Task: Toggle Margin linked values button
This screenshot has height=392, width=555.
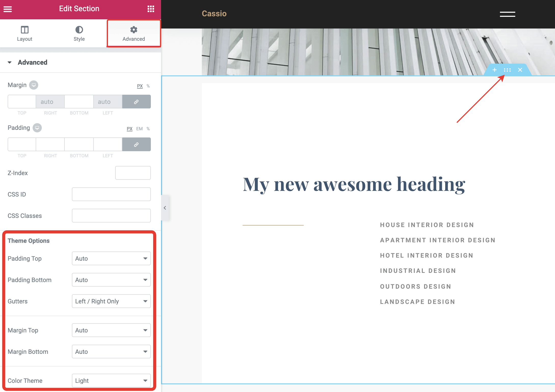Action: point(136,102)
